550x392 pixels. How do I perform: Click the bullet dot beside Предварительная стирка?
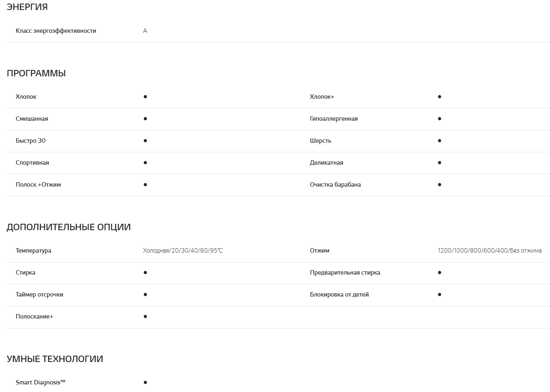[440, 273]
